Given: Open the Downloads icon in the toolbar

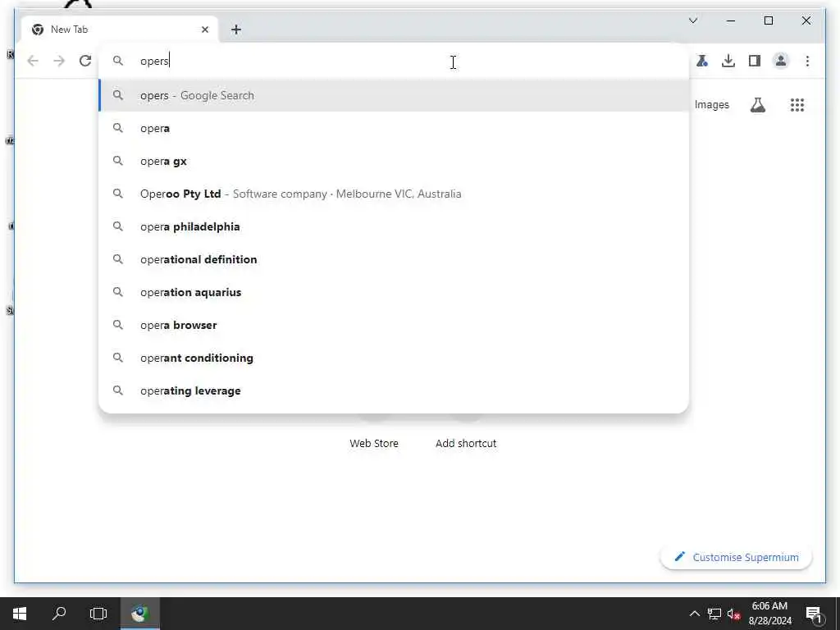Looking at the screenshot, I should click(728, 61).
